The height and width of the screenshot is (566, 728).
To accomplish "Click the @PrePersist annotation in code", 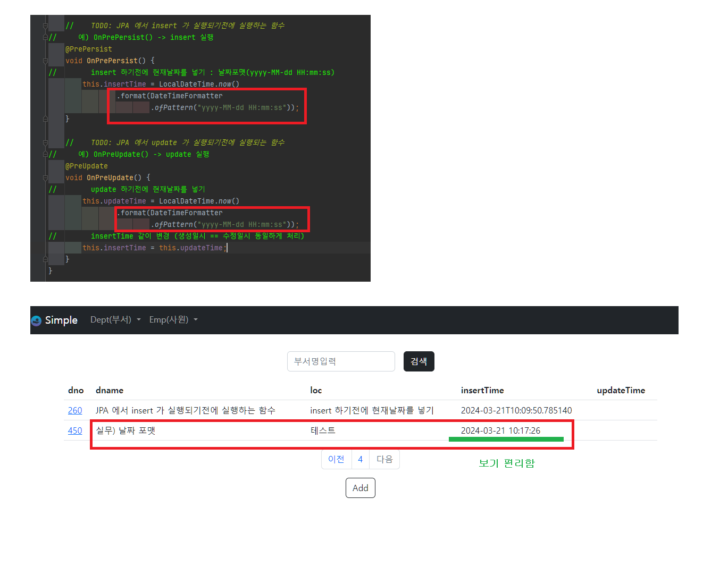I will pos(89,49).
